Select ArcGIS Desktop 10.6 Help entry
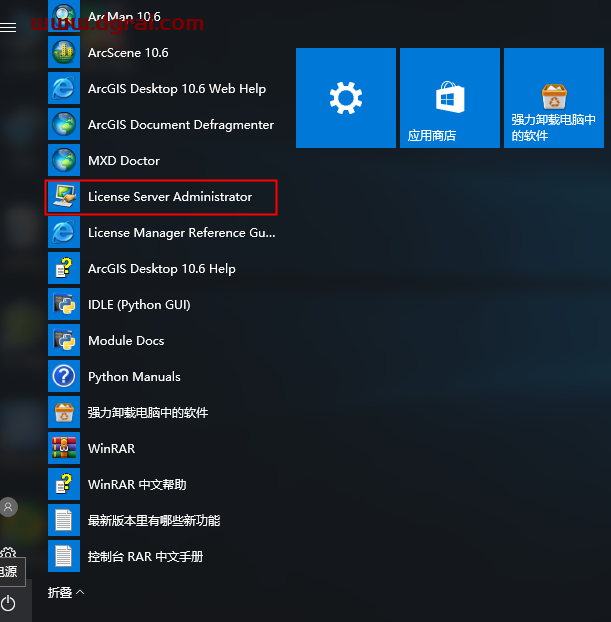 point(161,268)
